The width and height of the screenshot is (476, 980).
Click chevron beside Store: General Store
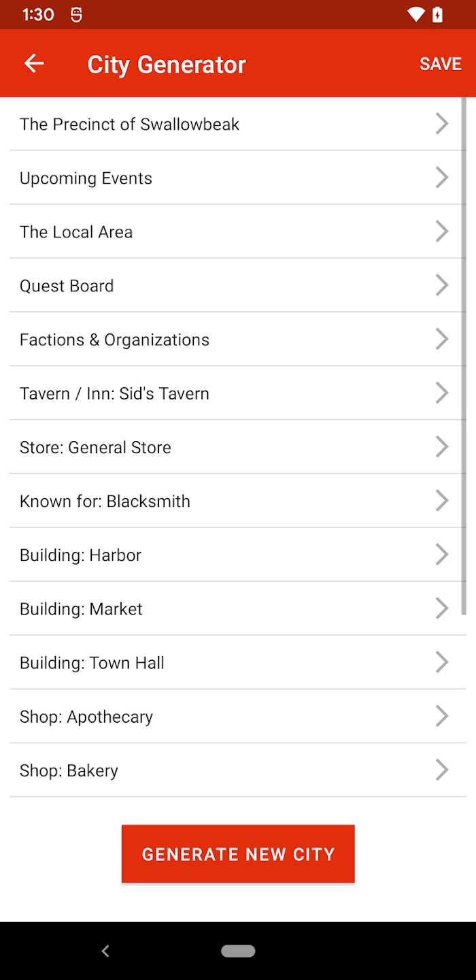tap(442, 447)
